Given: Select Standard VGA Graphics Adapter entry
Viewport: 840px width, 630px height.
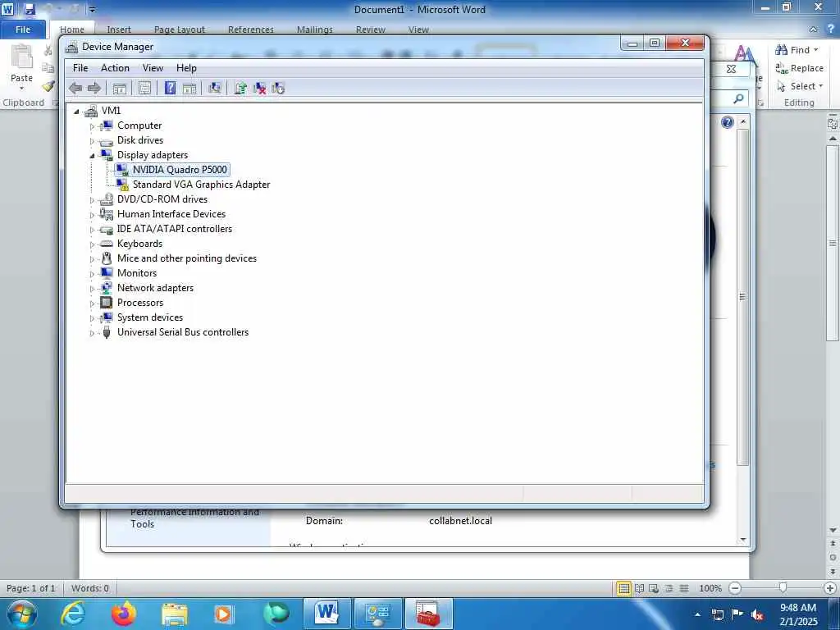Looking at the screenshot, I should tap(202, 185).
